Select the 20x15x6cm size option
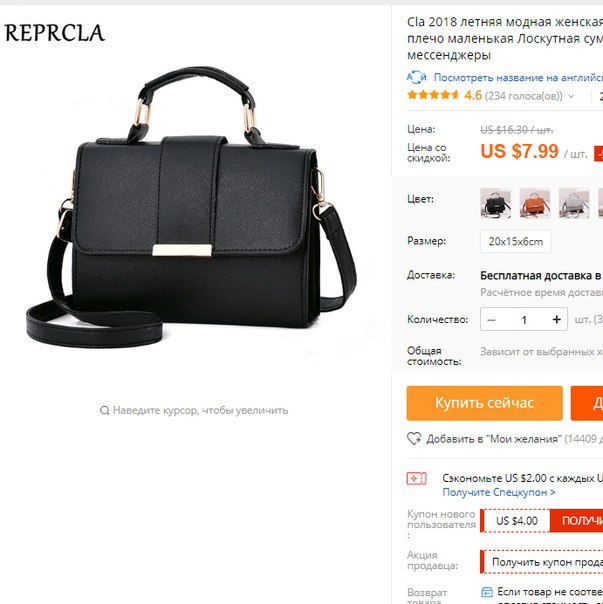 (516, 242)
